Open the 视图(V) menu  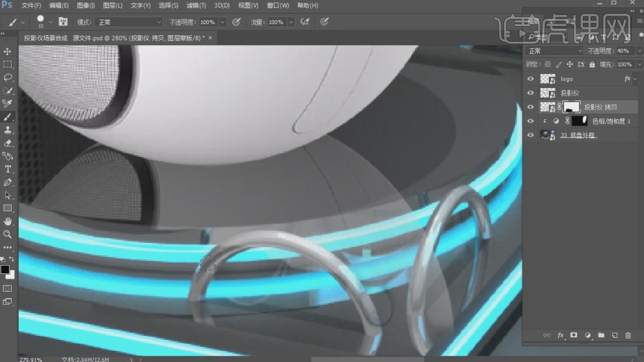[x=248, y=5]
